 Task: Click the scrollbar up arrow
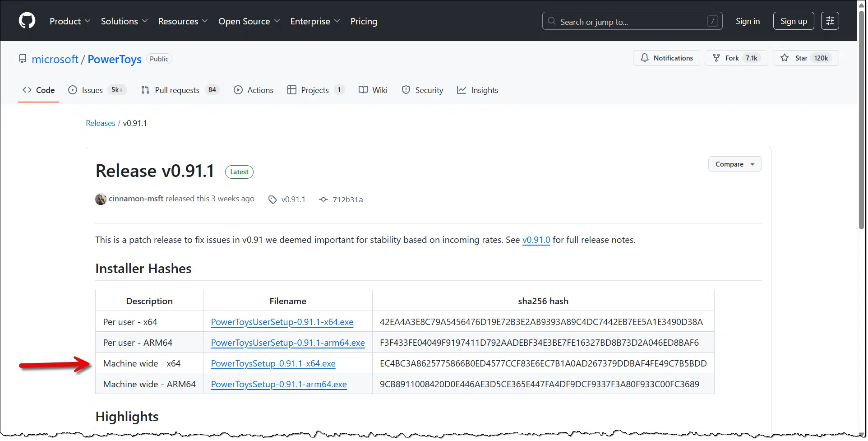862,5
